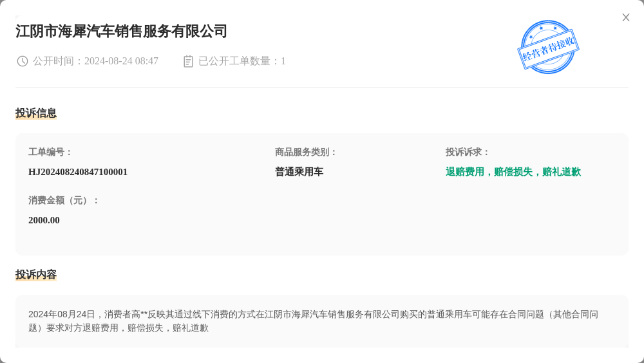Click the 投诉诉求 label
The image size is (644, 363).
[468, 152]
